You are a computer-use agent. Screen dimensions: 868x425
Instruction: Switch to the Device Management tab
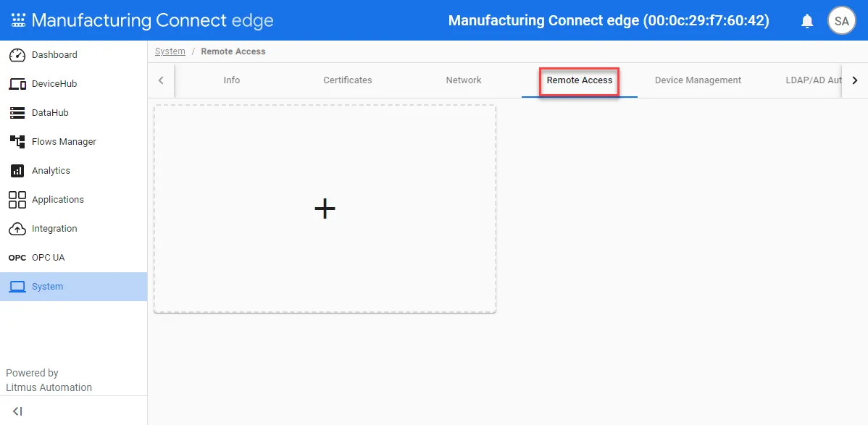click(x=698, y=80)
